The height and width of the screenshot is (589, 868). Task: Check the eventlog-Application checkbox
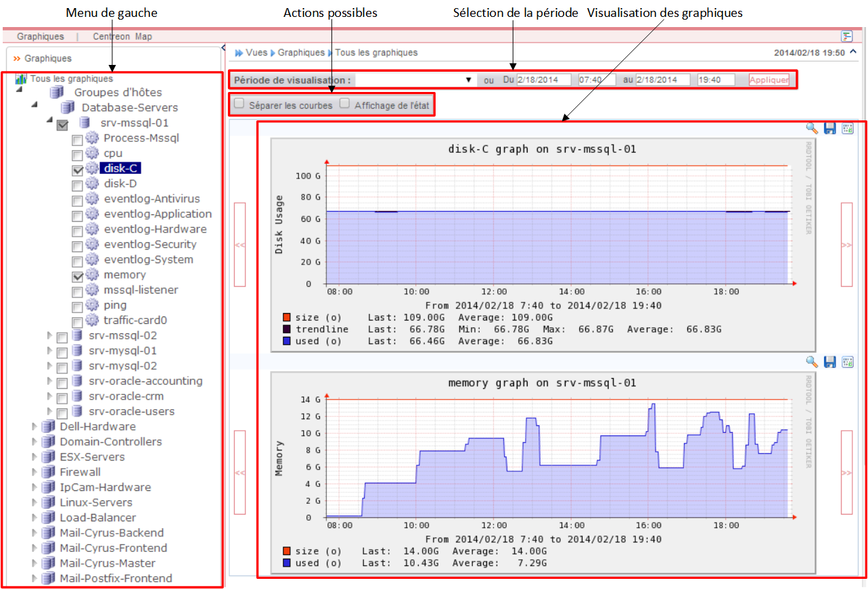click(x=78, y=216)
